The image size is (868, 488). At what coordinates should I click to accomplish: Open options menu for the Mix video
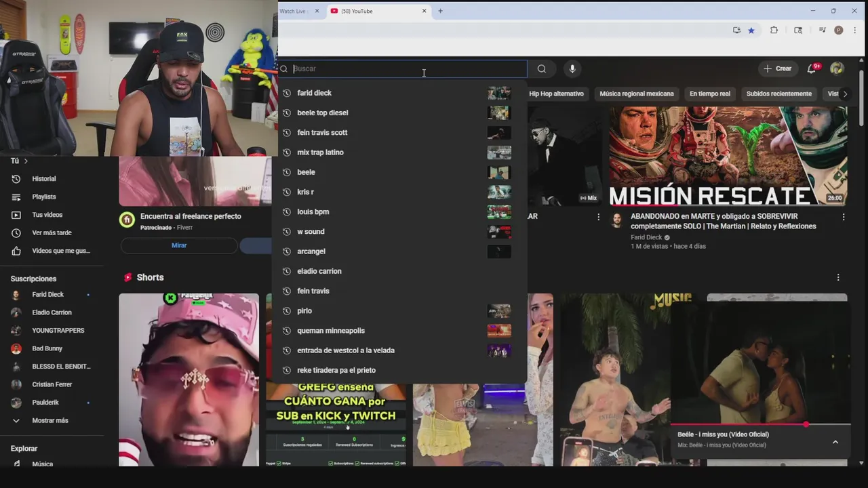click(x=598, y=217)
